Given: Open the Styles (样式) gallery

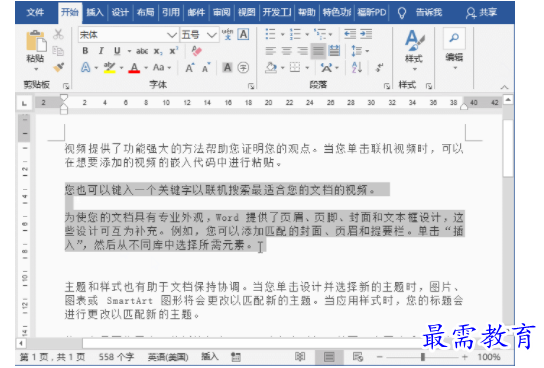Looking at the screenshot, I should [x=414, y=50].
